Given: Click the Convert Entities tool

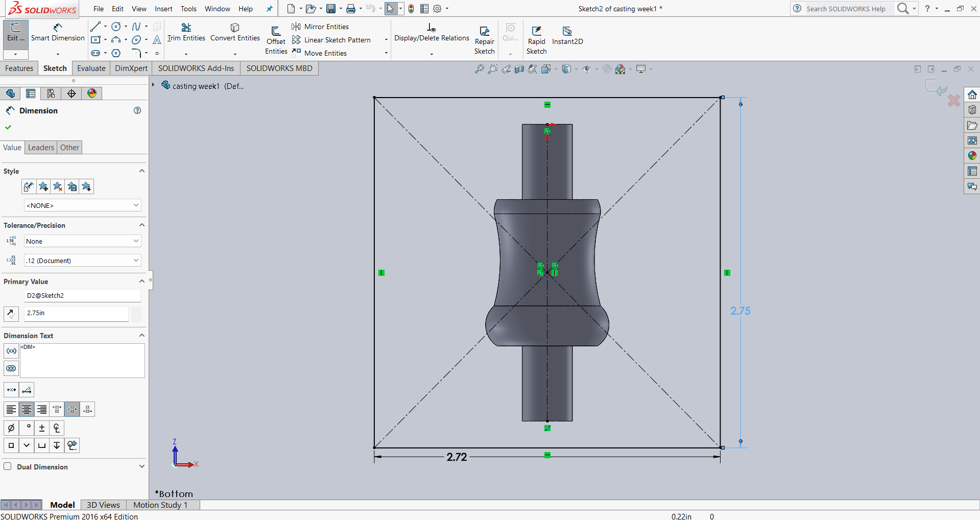Looking at the screenshot, I should 235,32.
